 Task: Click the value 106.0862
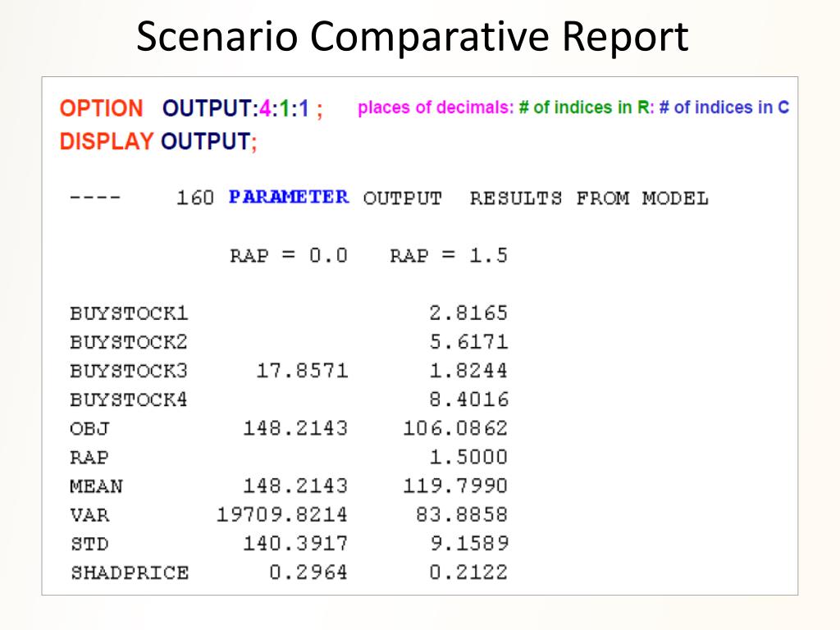[454, 428]
